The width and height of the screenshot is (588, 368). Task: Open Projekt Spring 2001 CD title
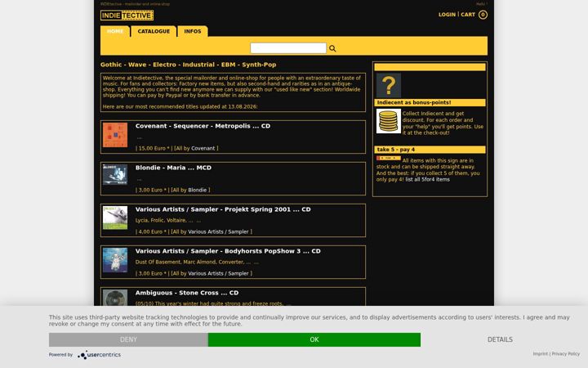click(223, 209)
